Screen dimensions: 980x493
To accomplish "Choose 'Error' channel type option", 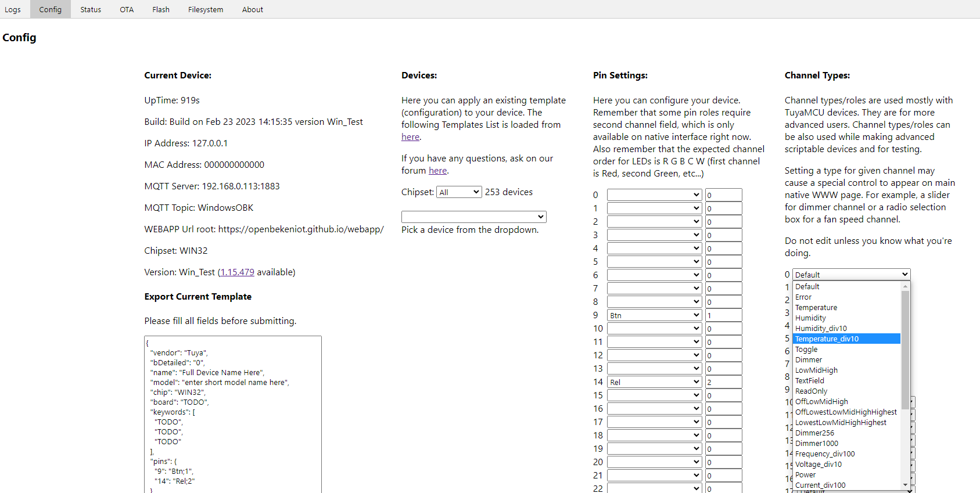I will pos(847,297).
